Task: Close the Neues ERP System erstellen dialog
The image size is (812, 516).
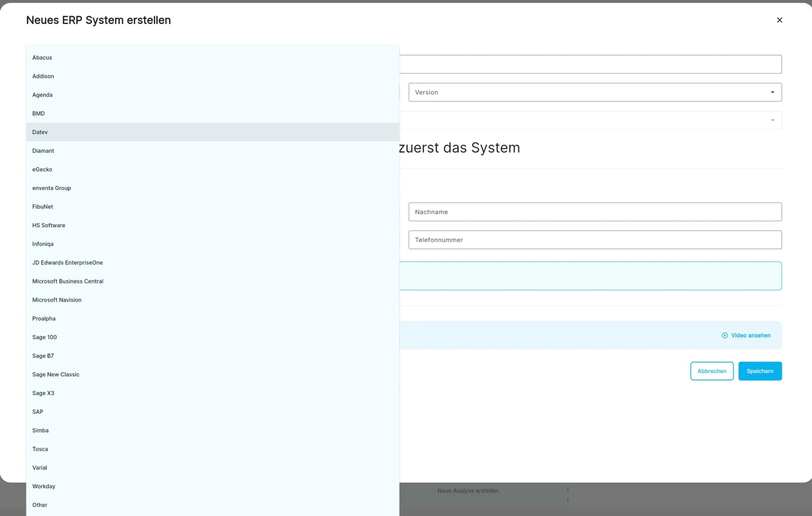Action: [x=779, y=20]
